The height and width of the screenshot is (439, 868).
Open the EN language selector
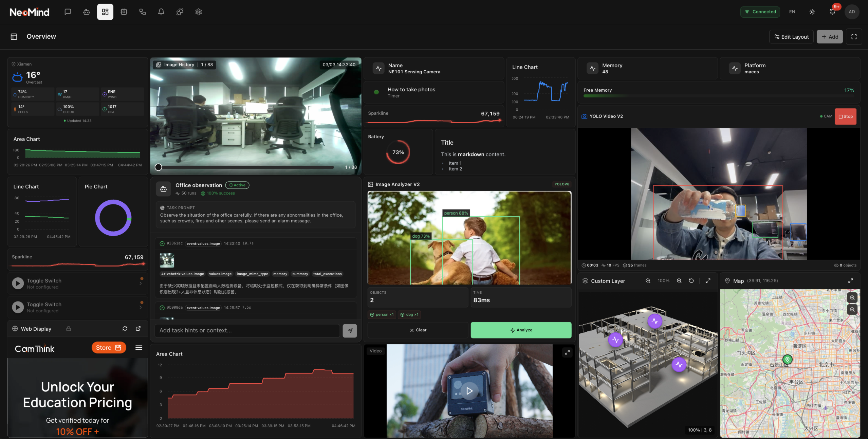(x=792, y=12)
